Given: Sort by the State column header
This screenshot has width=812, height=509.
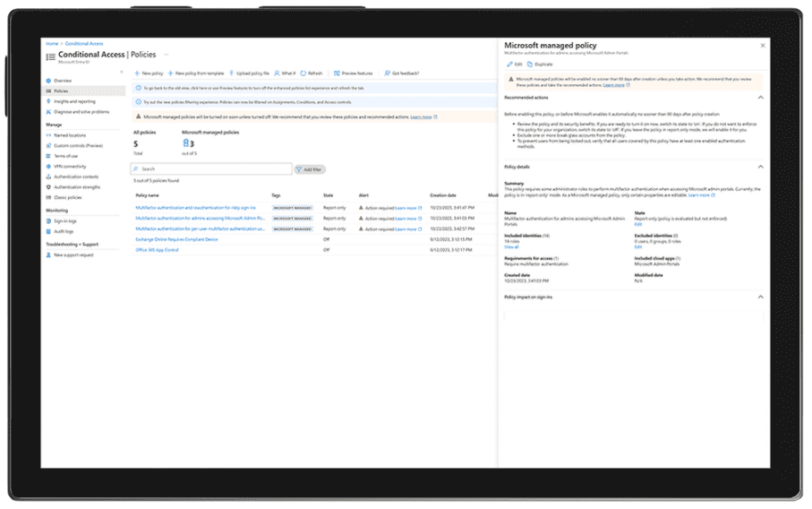Looking at the screenshot, I should point(329,195).
